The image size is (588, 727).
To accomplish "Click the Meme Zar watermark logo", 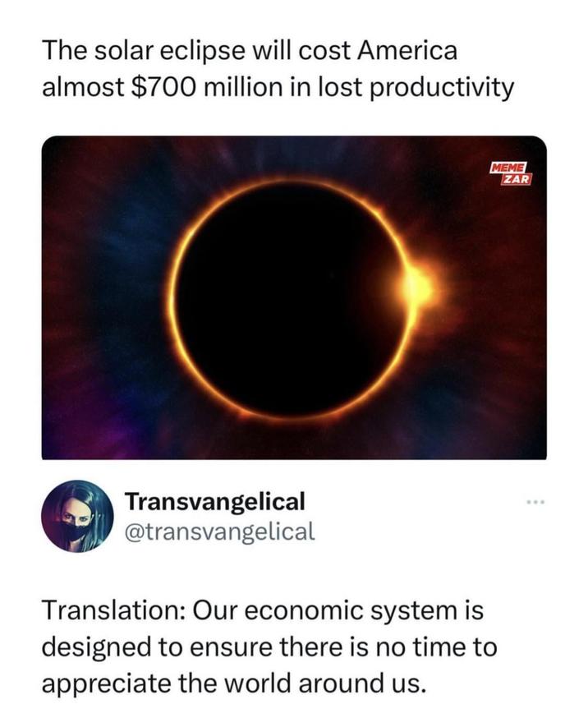I will point(510,173).
